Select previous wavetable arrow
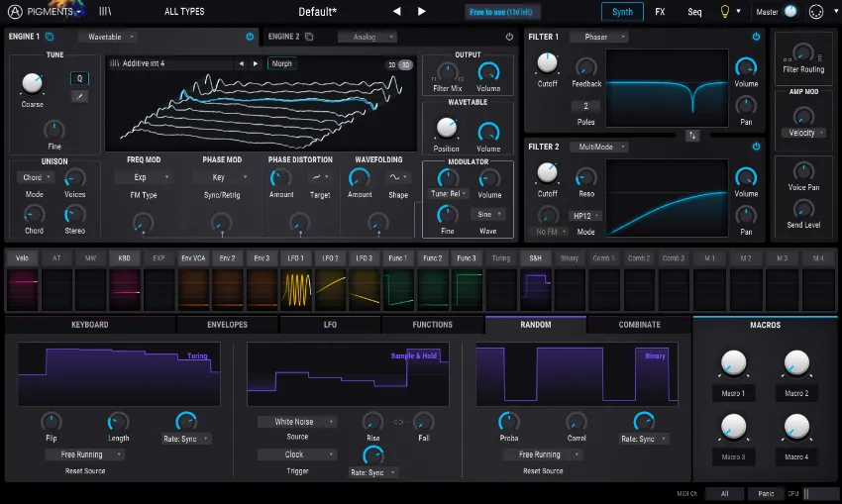842x504 pixels. tap(241, 63)
